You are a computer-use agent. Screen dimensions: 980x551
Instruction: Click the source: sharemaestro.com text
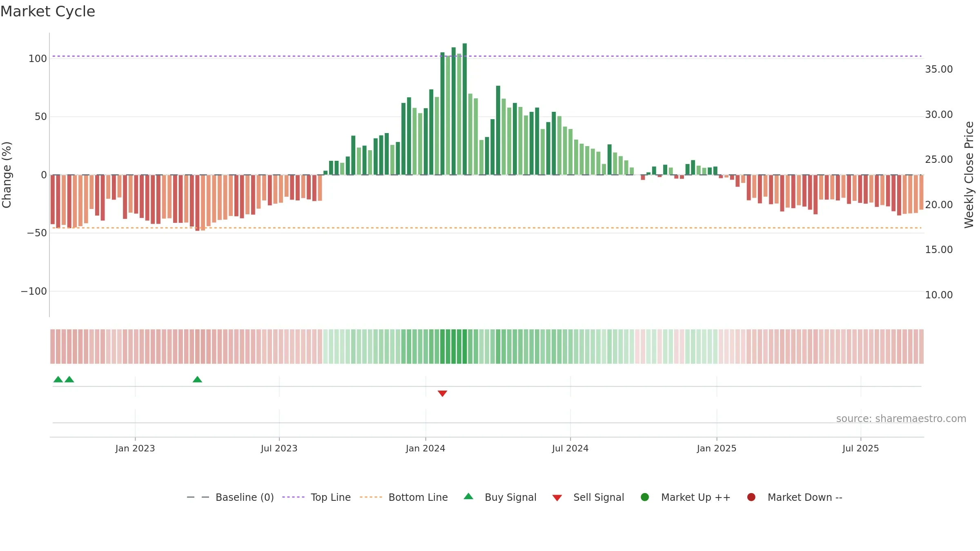coord(901,419)
